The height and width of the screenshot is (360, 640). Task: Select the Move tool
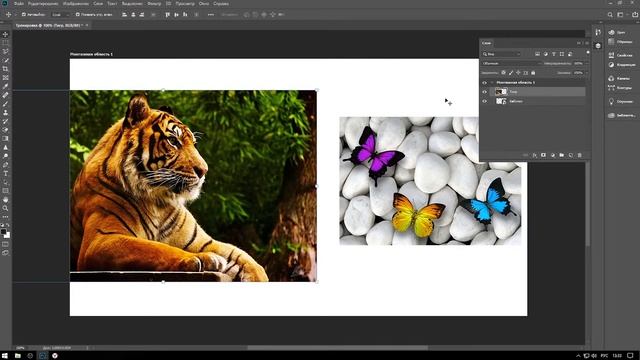5,34
